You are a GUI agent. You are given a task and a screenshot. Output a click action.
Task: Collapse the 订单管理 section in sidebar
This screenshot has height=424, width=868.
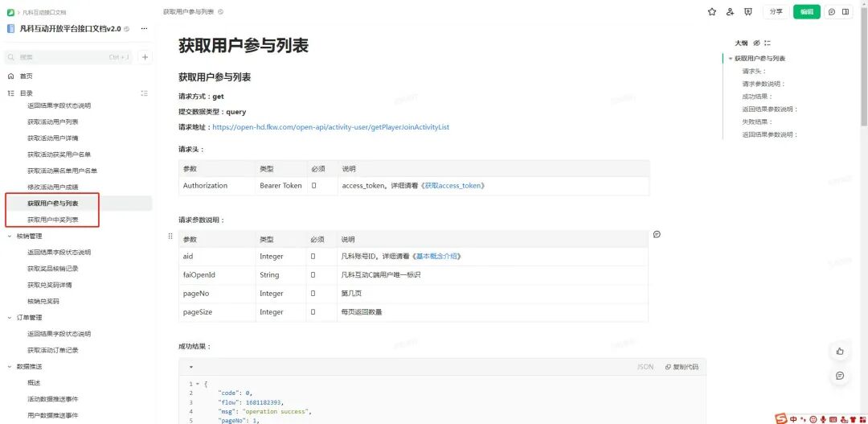(x=10, y=318)
